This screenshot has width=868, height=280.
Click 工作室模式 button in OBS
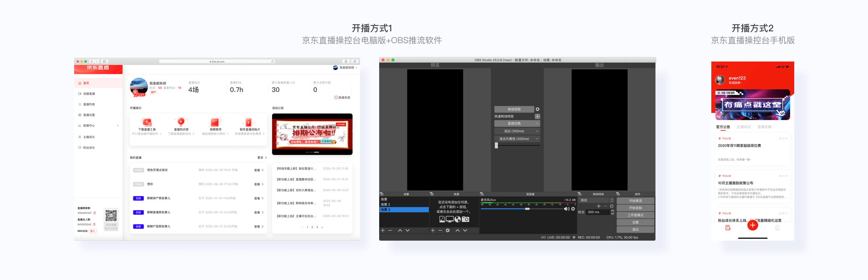(x=636, y=215)
